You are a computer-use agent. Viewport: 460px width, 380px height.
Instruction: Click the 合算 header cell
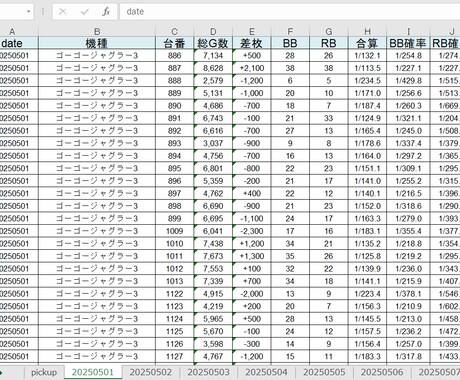(x=367, y=43)
